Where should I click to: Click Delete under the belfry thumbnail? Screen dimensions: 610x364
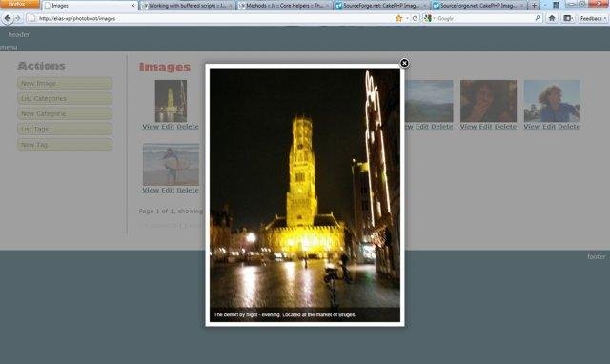(188, 127)
